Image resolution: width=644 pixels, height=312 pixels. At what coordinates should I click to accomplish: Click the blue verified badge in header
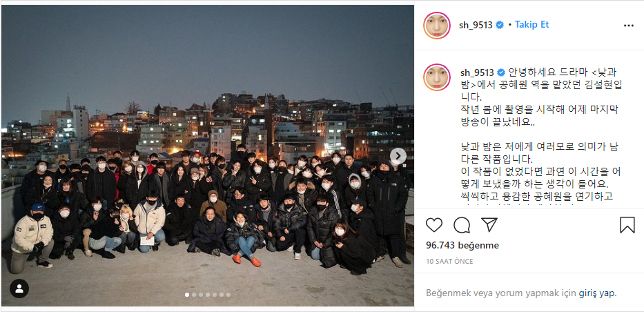(x=500, y=25)
